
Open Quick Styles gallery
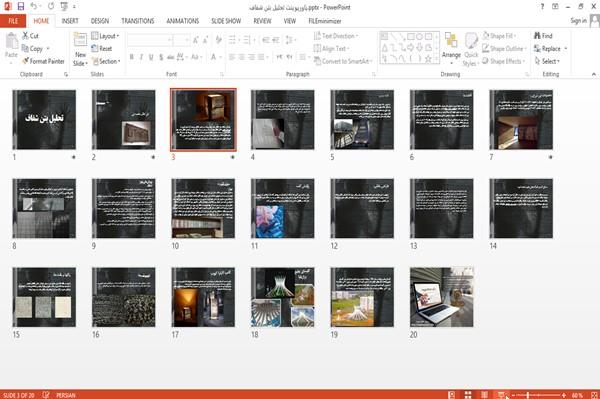point(471,49)
